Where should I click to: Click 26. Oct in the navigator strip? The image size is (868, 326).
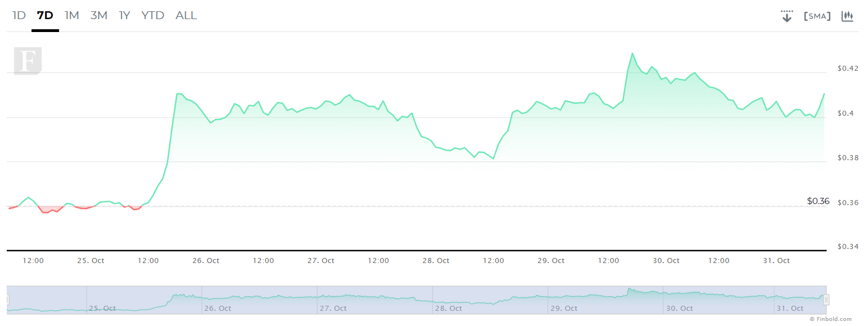218,308
